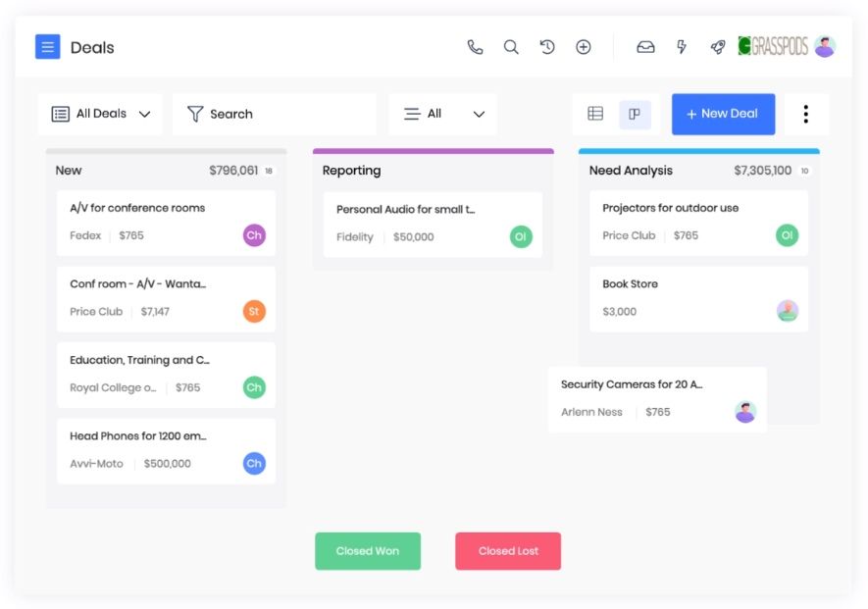Click the lightning bolt icon
This screenshot has height=609, width=868.
682,47
